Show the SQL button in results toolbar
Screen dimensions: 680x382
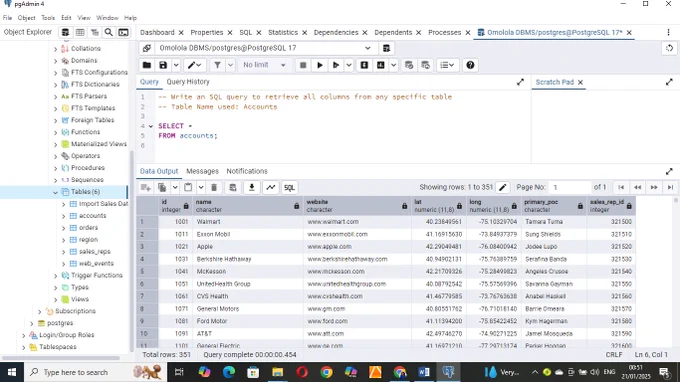click(x=289, y=187)
